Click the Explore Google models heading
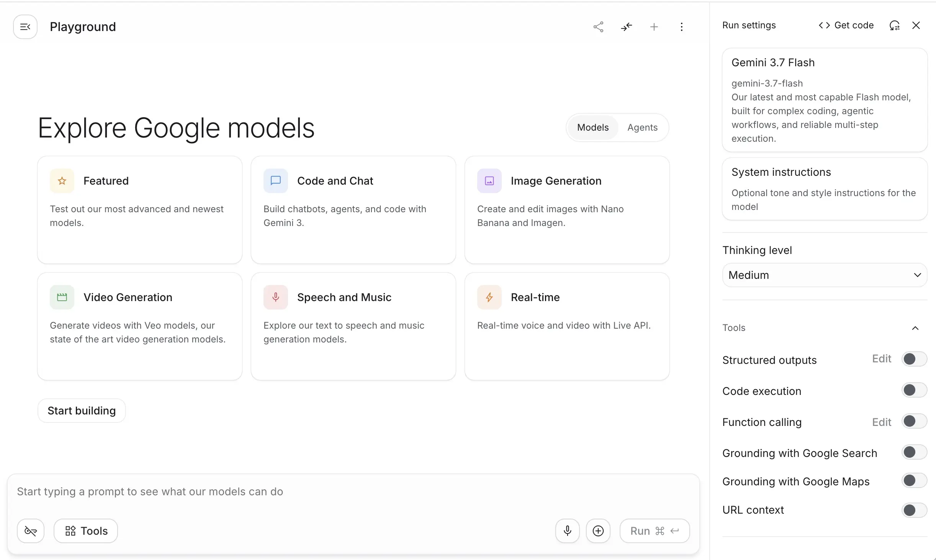 [176, 128]
